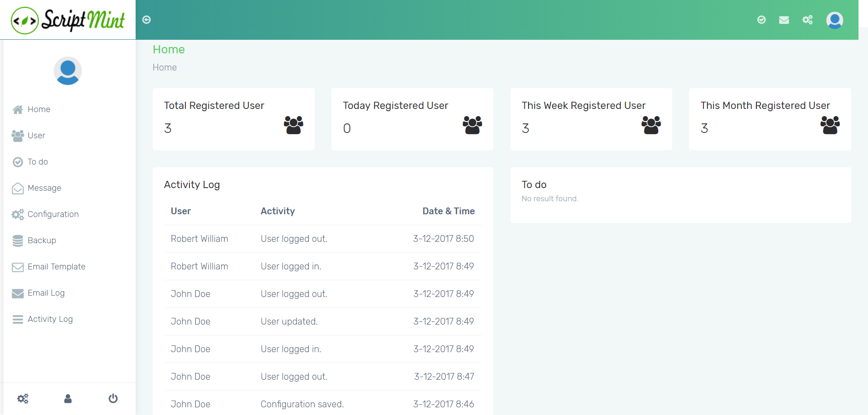Click users icon on Total Registered User card
Viewport: 868px width, 415px height.
pyautogui.click(x=293, y=125)
